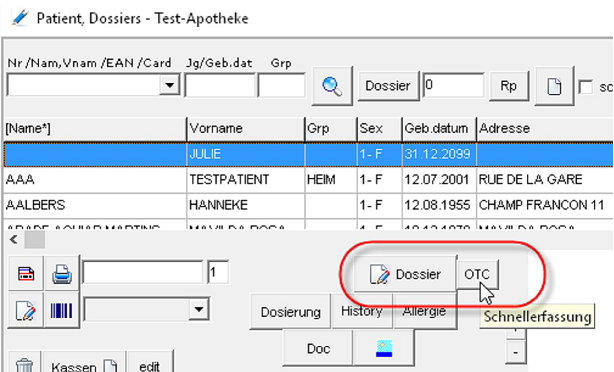
Task: Click the OTC quick entry button
Action: (x=477, y=274)
